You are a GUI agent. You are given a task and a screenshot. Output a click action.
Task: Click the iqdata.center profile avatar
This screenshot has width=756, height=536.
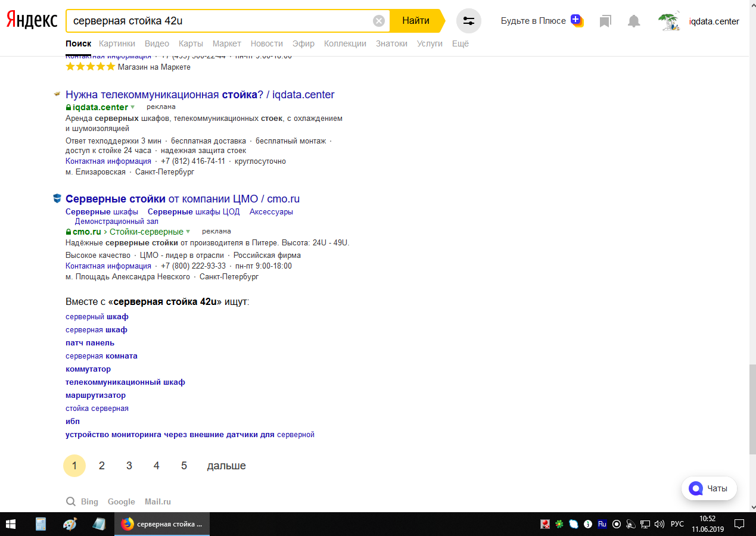click(x=670, y=21)
